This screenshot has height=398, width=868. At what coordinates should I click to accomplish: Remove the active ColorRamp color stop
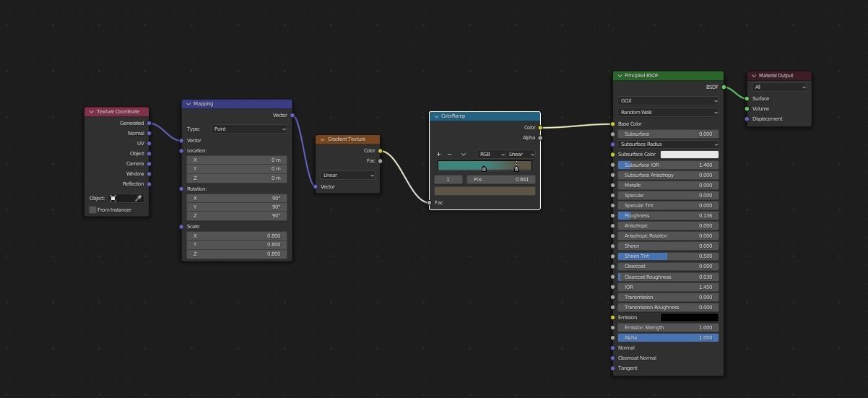coord(450,154)
